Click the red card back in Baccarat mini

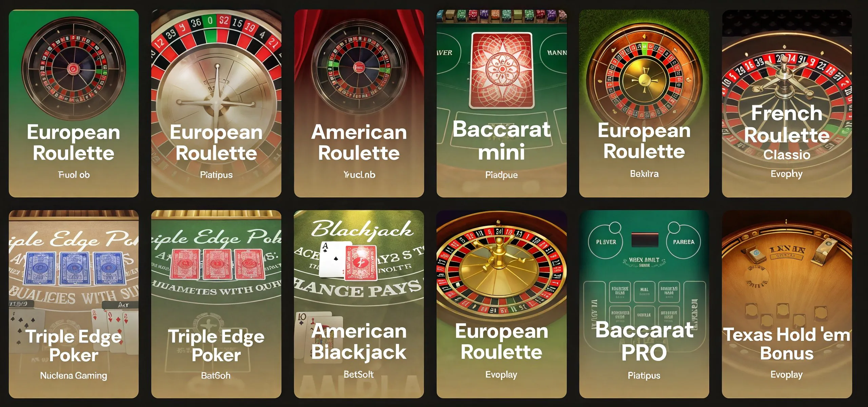point(502,70)
